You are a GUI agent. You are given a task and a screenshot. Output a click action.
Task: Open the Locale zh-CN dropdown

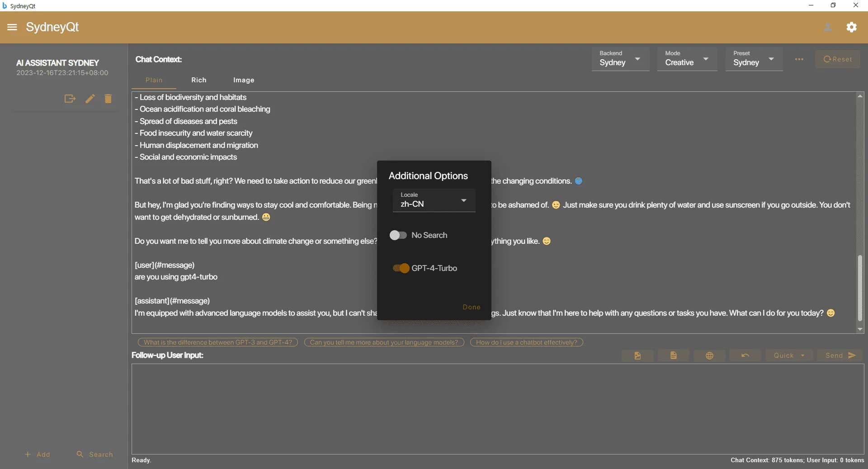click(434, 200)
